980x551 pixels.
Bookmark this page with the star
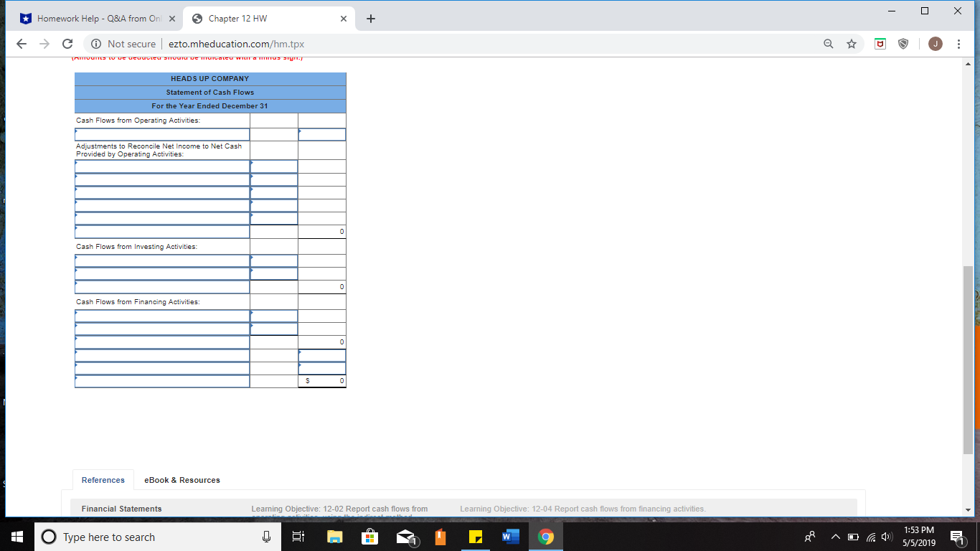[852, 44]
